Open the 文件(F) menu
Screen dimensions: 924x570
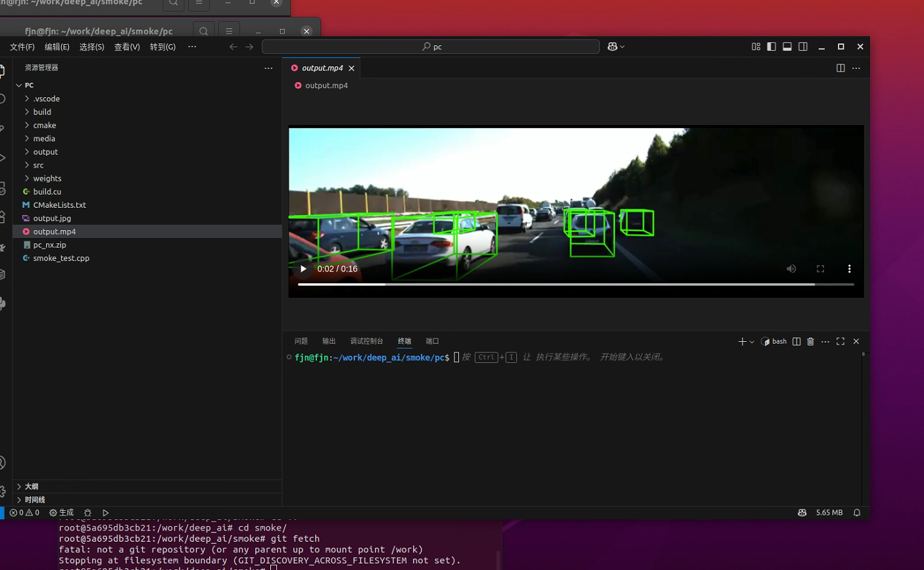click(22, 47)
